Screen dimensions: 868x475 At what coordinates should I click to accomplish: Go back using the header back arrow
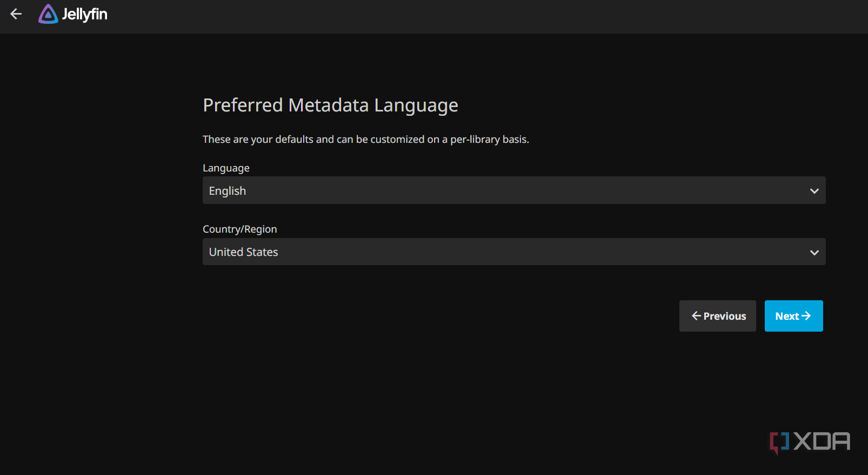point(16,14)
